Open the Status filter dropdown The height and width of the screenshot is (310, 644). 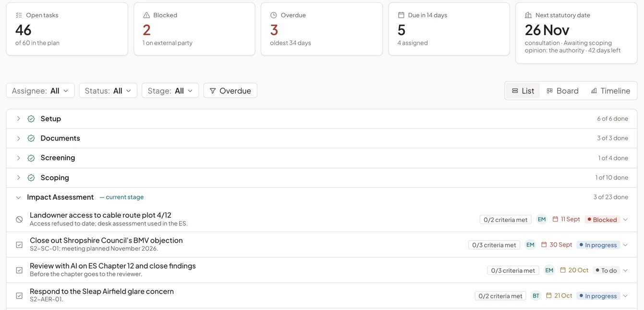tap(108, 91)
